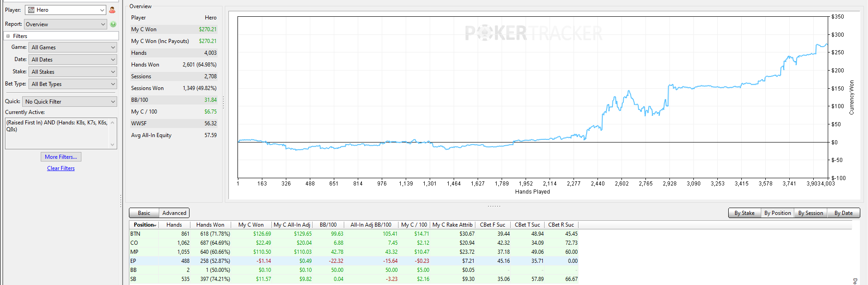Group results By Session
Screen dimensions: 868x285
tap(811, 213)
